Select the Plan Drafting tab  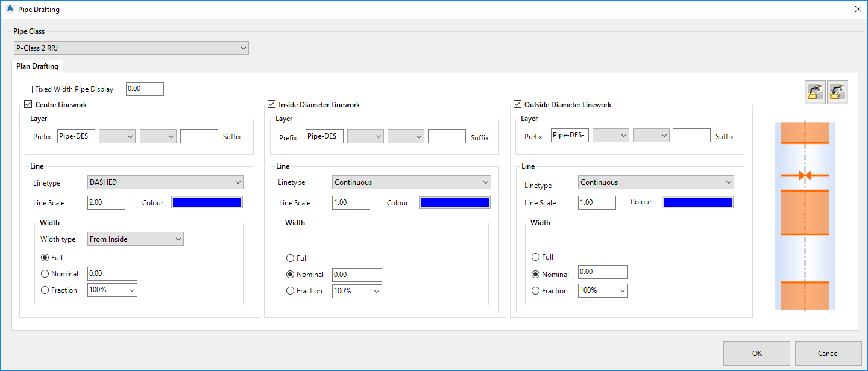tap(37, 66)
